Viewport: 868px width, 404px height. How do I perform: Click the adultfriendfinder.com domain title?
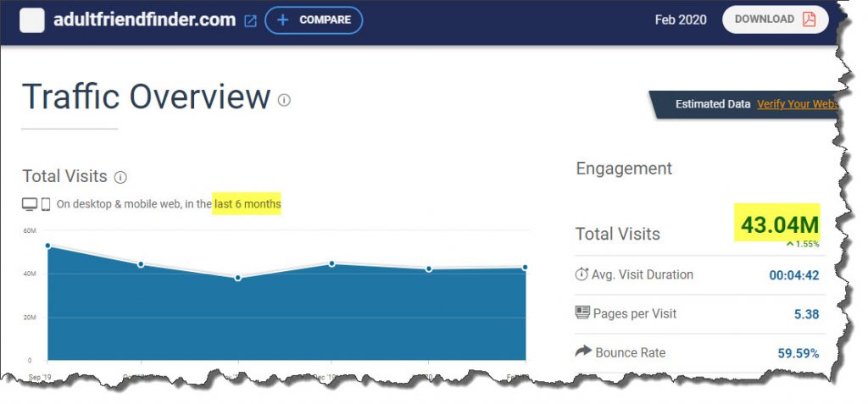coord(146,19)
